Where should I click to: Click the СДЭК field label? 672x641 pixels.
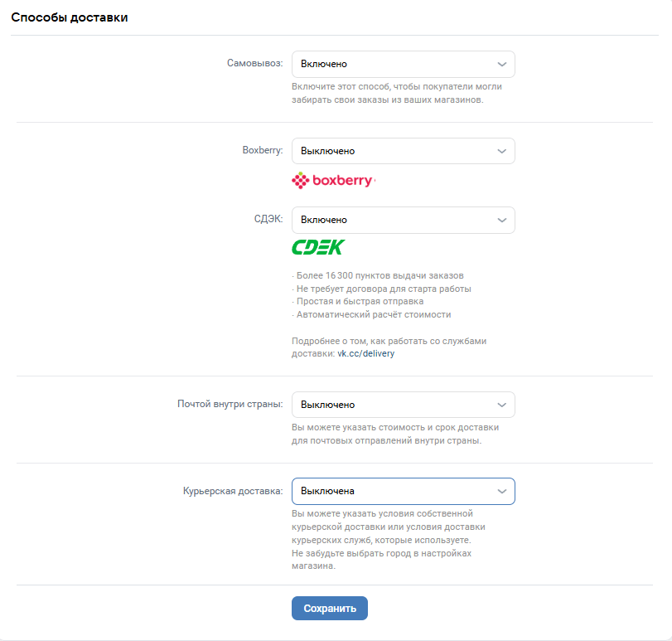[268, 219]
